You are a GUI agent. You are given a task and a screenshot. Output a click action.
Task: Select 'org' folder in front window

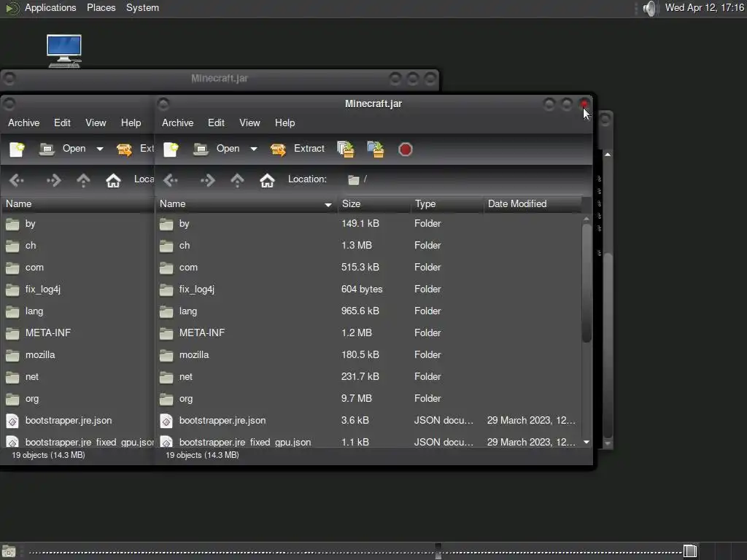coord(368,399)
